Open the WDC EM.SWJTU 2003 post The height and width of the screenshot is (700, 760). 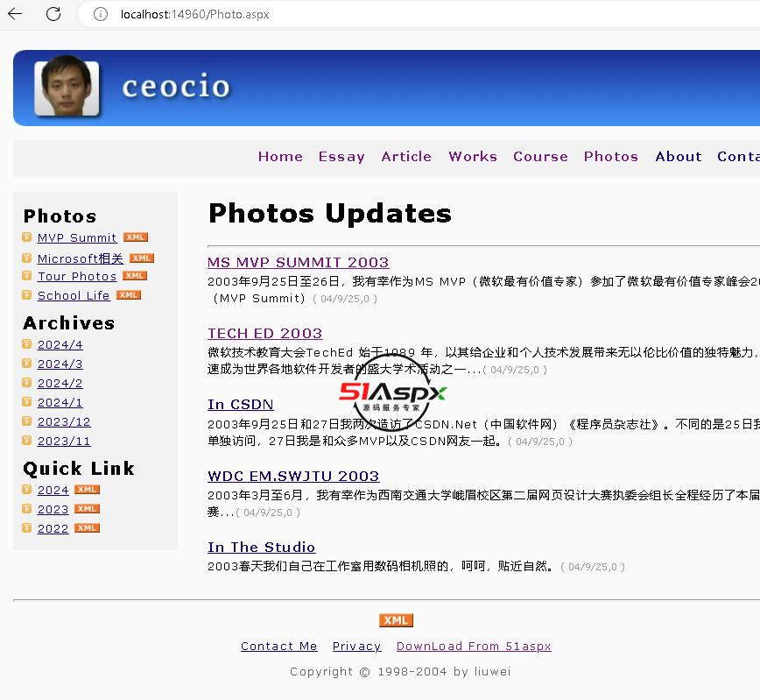pos(293,476)
